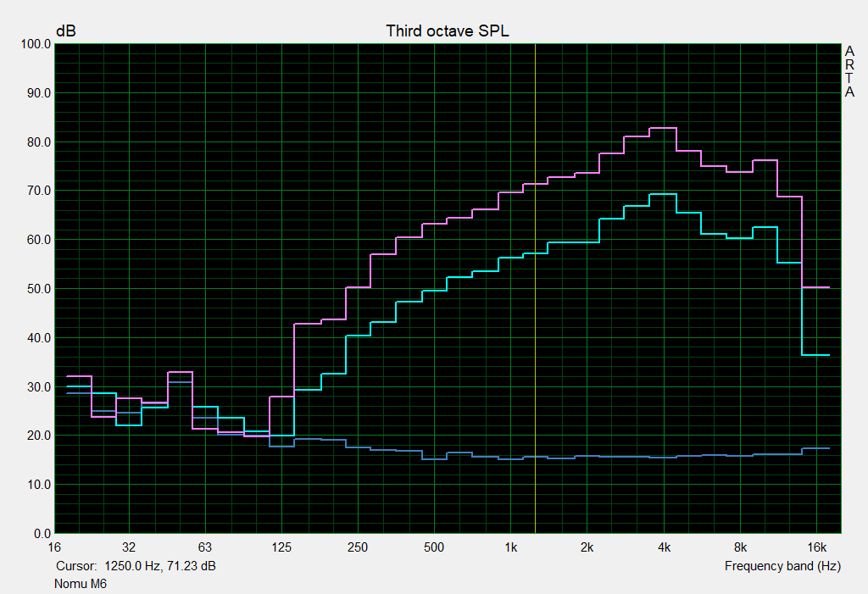Image resolution: width=868 pixels, height=594 pixels.
Task: Click the 'Frequency band (Hz)' axis label
Action: pyautogui.click(x=782, y=566)
